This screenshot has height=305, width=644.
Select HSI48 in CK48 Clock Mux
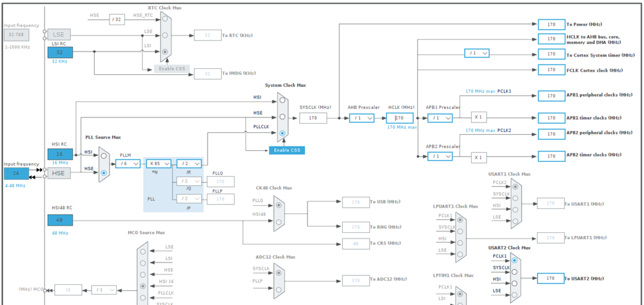(279, 222)
